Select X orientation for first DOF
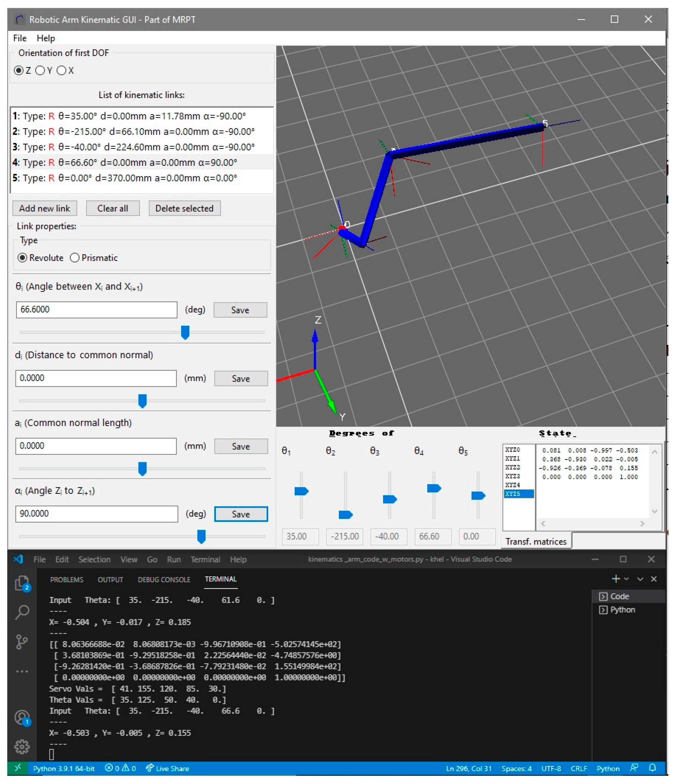674x784 pixels. click(x=62, y=71)
